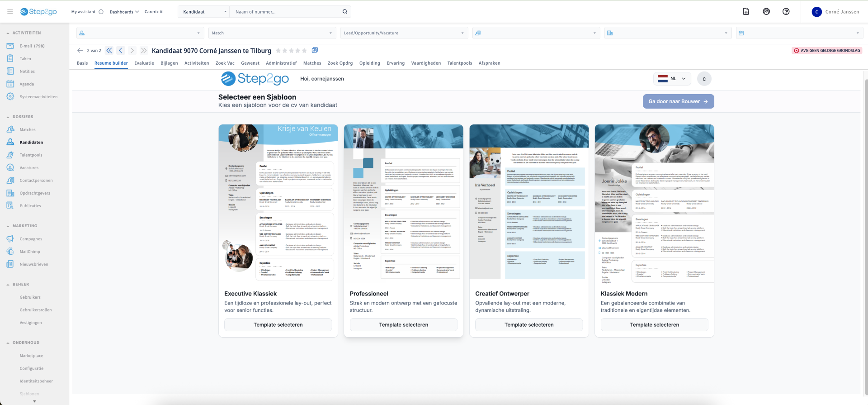
Task: Open Agenda from the sidebar
Action: (27, 84)
